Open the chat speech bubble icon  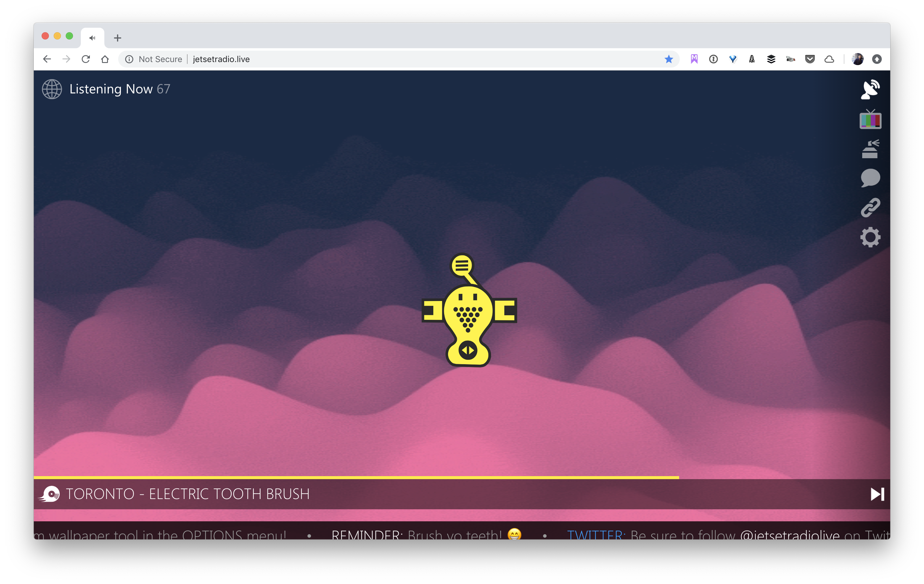click(x=870, y=178)
